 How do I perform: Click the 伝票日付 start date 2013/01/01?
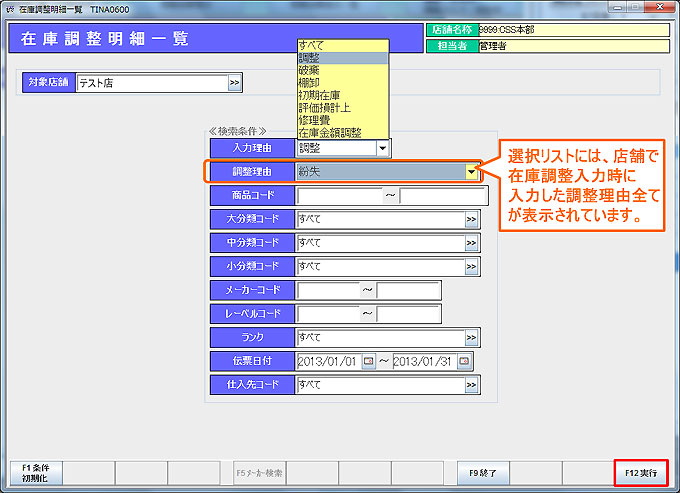click(x=329, y=361)
